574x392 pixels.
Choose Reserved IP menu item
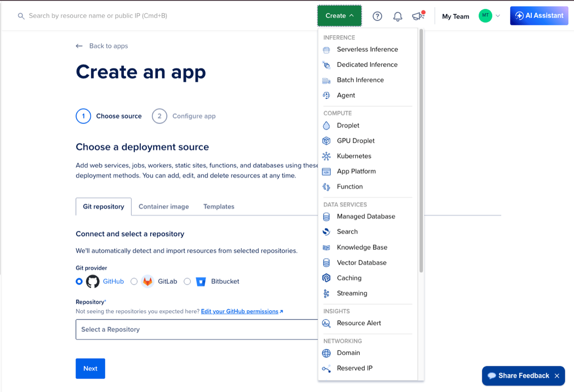(367, 369)
